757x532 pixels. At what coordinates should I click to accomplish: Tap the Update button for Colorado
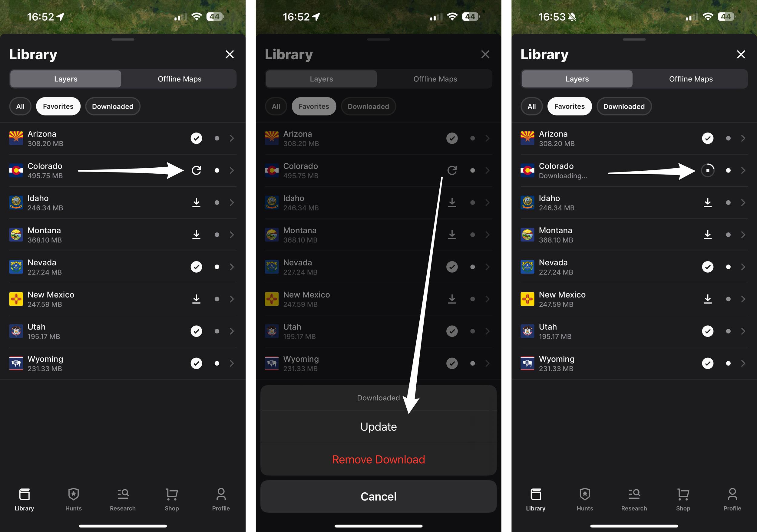378,426
